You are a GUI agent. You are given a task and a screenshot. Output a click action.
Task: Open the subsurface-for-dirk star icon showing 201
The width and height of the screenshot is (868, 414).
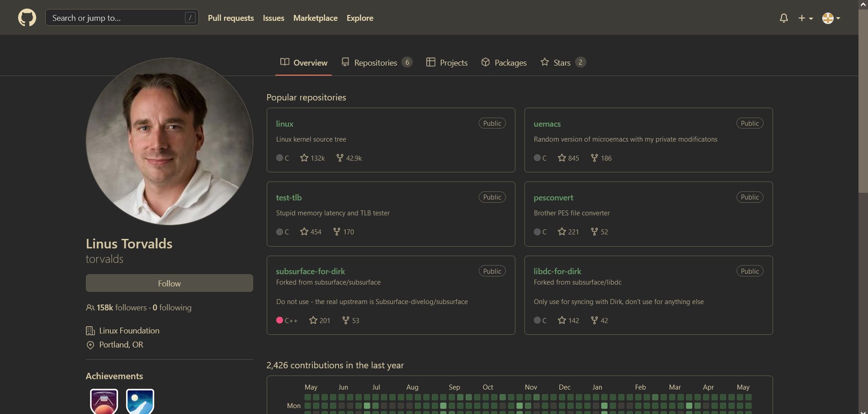click(x=313, y=320)
